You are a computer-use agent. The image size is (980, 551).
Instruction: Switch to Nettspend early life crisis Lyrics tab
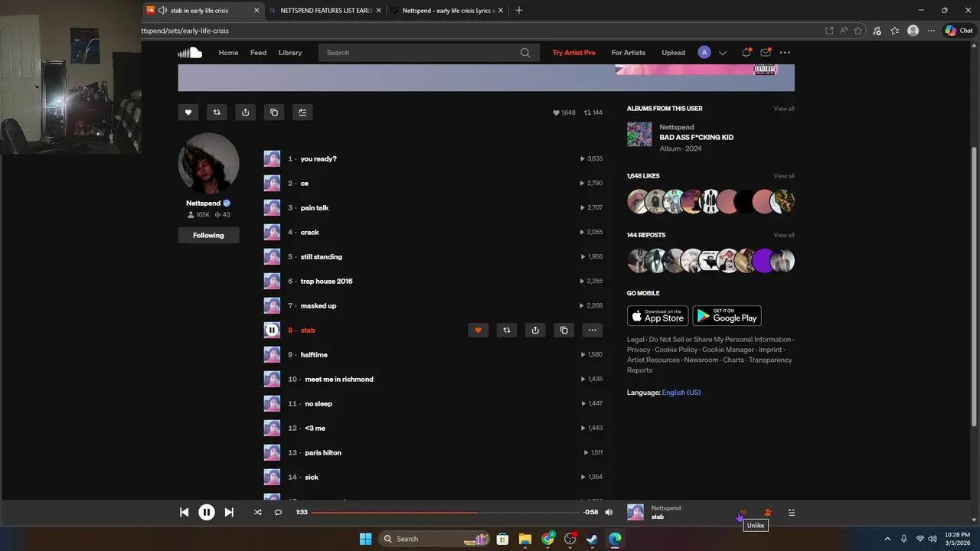click(449, 11)
